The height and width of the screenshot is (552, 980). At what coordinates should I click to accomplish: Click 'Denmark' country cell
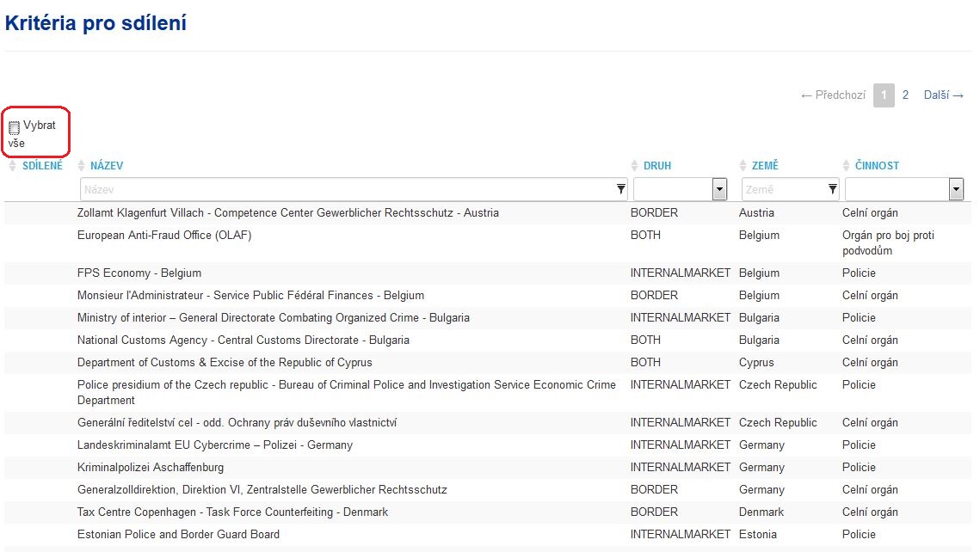[761, 512]
